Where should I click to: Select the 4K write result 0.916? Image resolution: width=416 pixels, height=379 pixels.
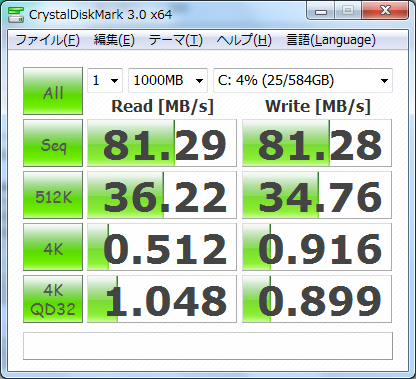pos(317,247)
